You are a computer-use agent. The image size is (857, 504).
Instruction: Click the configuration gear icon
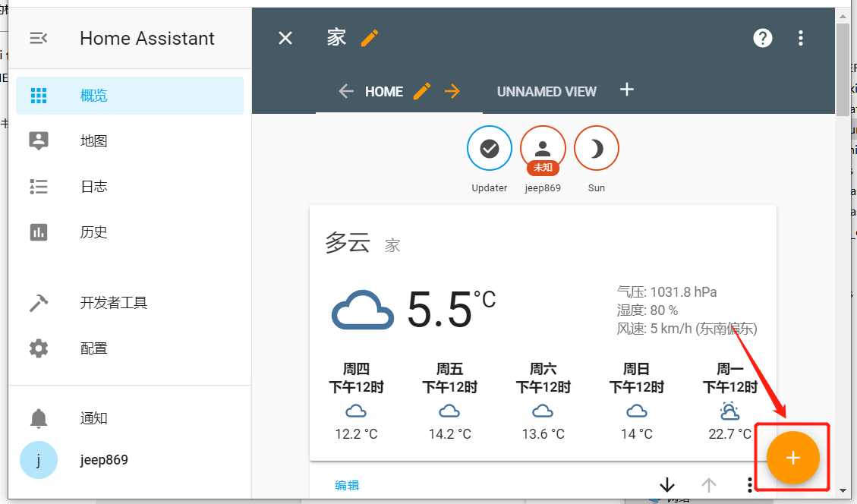[x=38, y=348]
